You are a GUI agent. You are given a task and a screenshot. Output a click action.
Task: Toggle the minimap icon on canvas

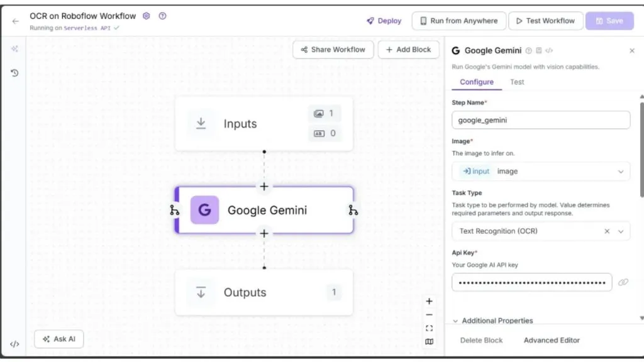pyautogui.click(x=429, y=341)
